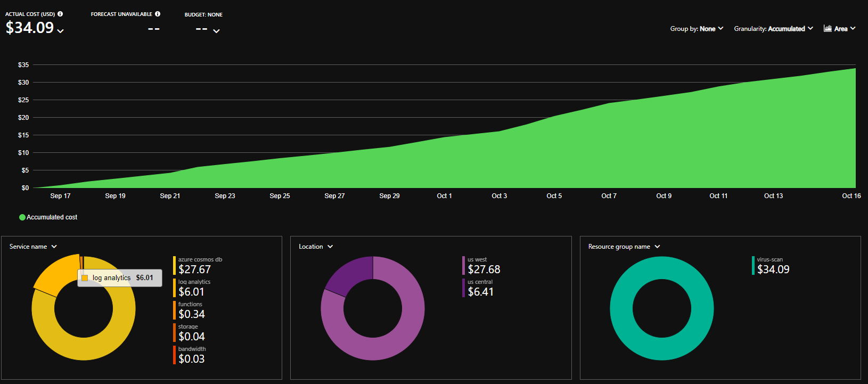The height and width of the screenshot is (384, 868).
Task: Click the $34.09 actual cost total
Action: (30, 27)
